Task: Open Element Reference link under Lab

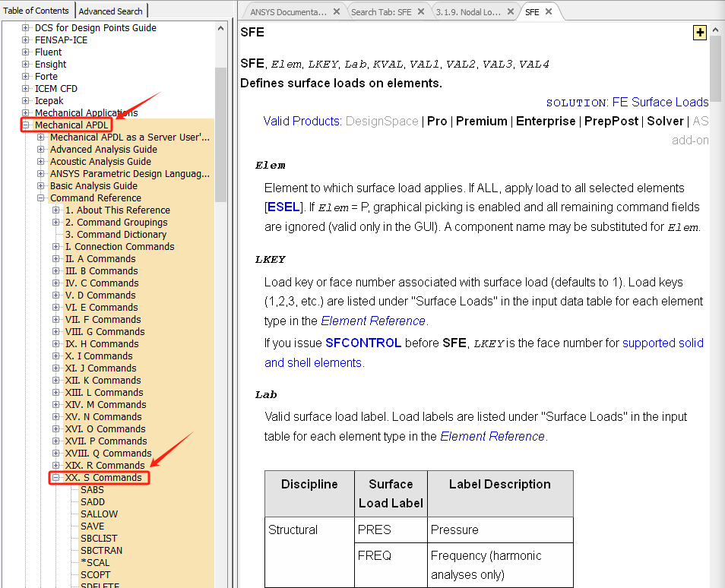Action: click(492, 436)
